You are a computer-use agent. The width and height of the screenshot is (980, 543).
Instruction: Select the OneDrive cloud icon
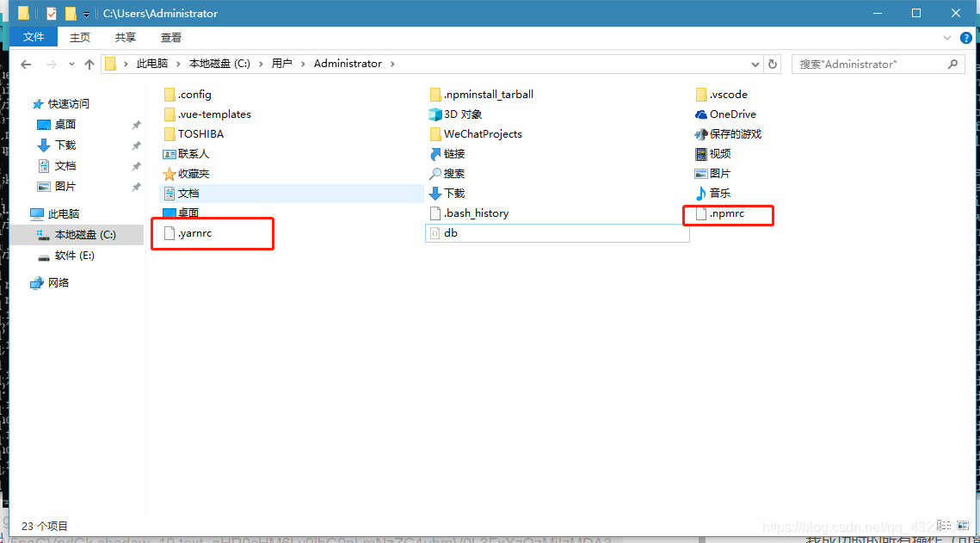(x=701, y=114)
